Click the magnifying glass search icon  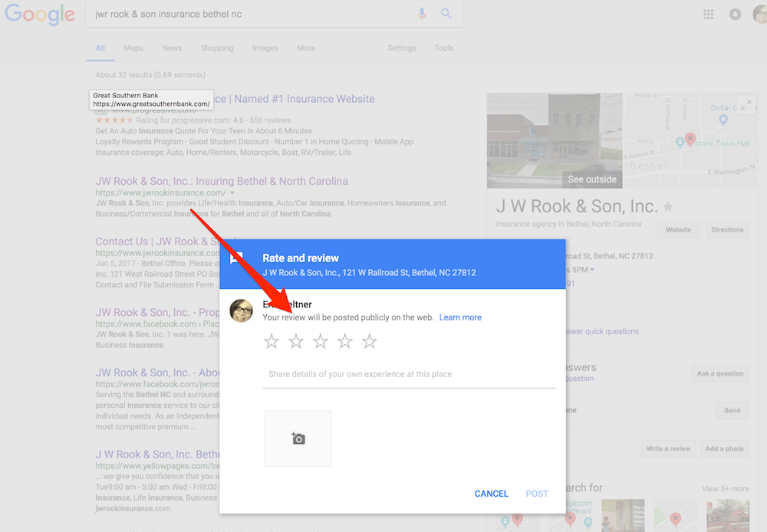(x=446, y=14)
